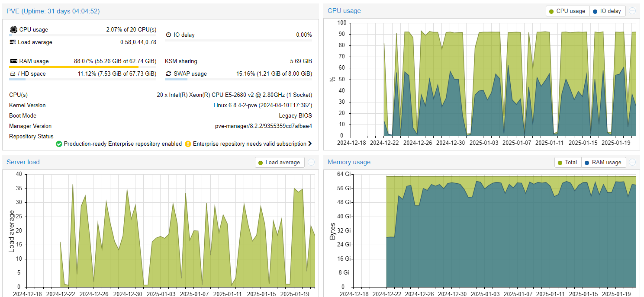Click the RAM usage memory icon
644x297 pixels.
pyautogui.click(x=13, y=61)
